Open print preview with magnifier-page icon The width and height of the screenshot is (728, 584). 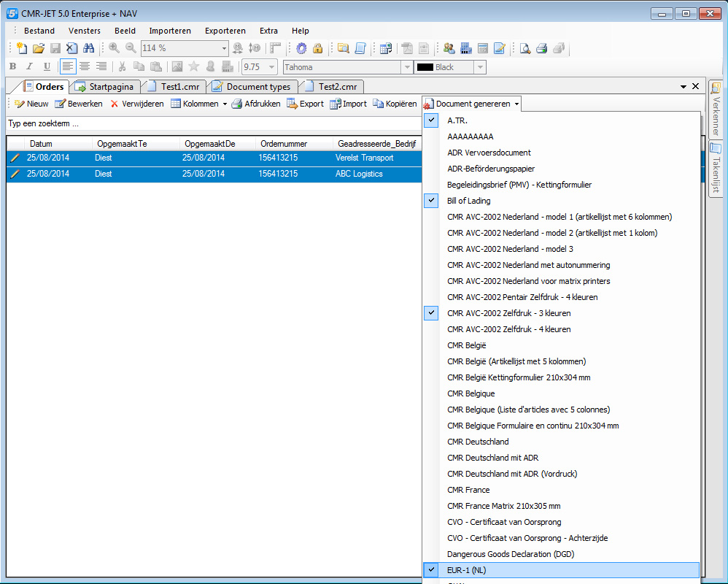click(525, 49)
